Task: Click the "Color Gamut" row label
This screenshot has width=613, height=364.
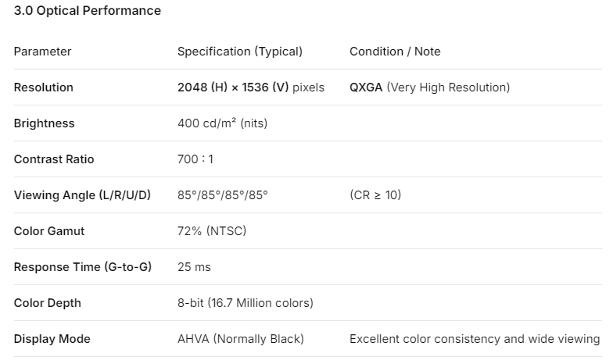Action: (49, 231)
